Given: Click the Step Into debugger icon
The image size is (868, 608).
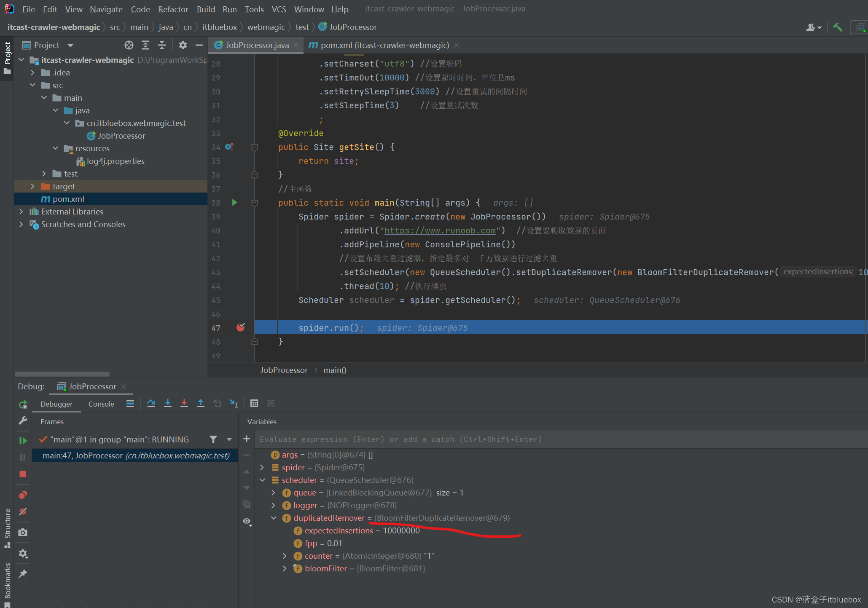Looking at the screenshot, I should click(x=167, y=403).
